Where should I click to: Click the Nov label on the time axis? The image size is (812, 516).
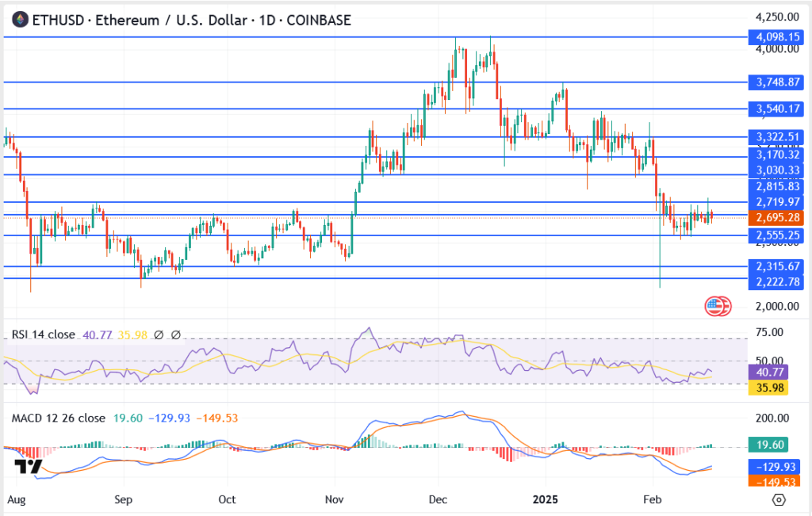click(x=334, y=500)
